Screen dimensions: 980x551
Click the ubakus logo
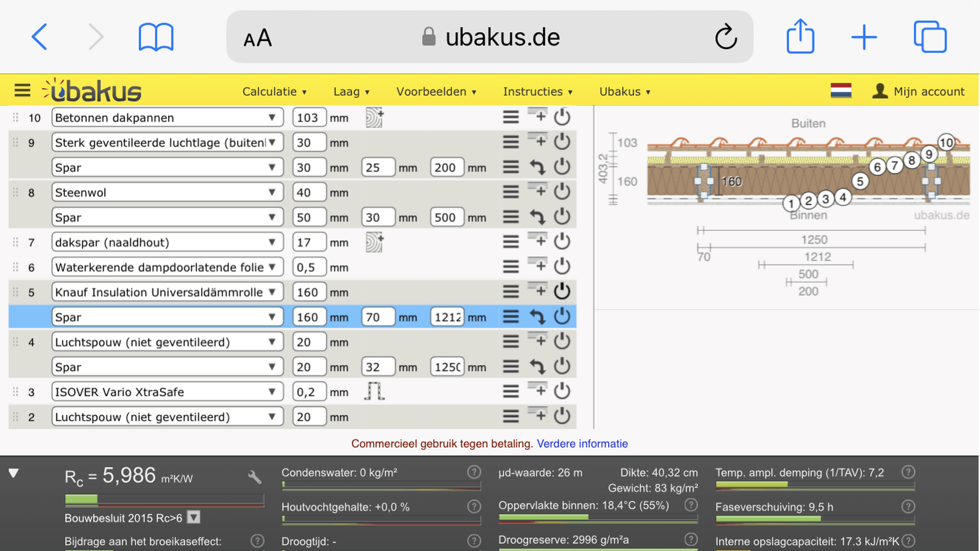click(92, 90)
